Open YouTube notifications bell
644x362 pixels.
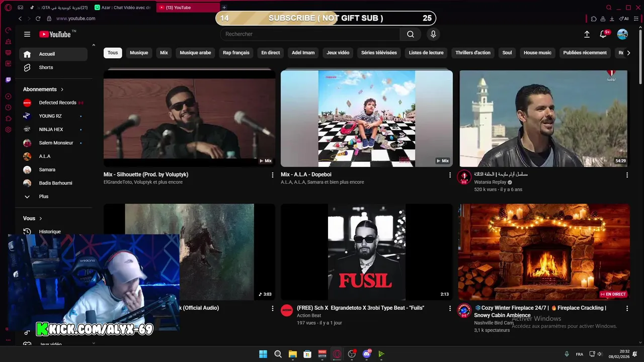point(603,34)
